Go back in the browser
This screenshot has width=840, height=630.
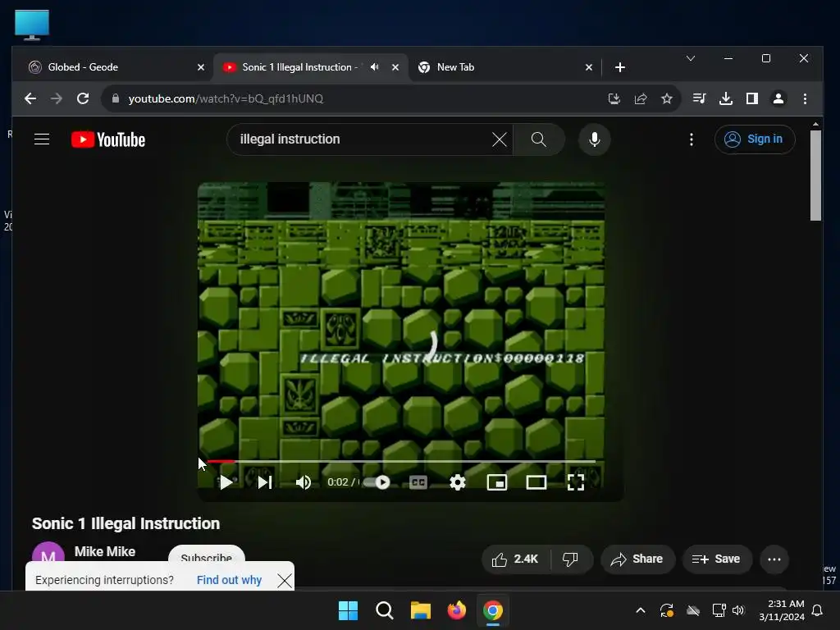point(30,98)
